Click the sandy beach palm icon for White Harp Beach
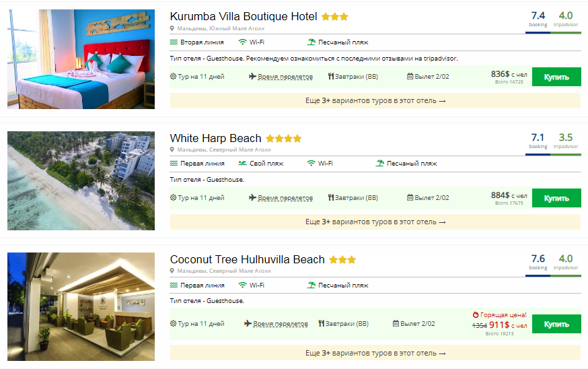588x369 pixels. click(380, 163)
